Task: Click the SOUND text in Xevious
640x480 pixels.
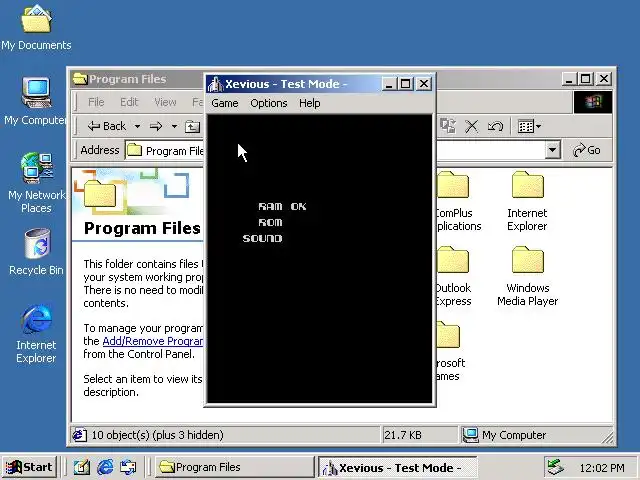Action: click(262, 238)
